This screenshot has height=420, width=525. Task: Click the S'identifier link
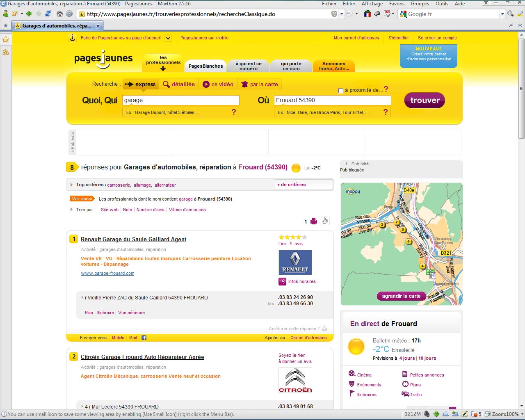coord(399,38)
